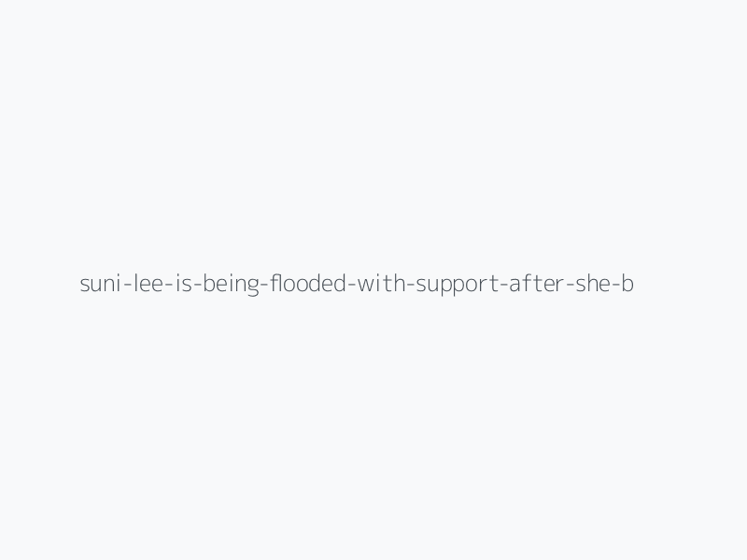Click the word "suni" in the text
The height and width of the screenshot is (560, 747).
tap(100, 284)
